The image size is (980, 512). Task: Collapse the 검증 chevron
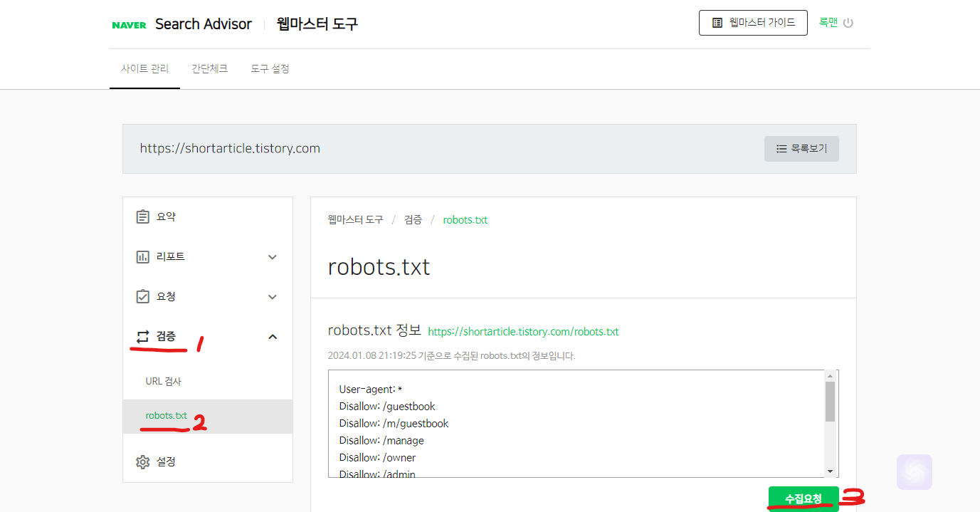pos(272,336)
